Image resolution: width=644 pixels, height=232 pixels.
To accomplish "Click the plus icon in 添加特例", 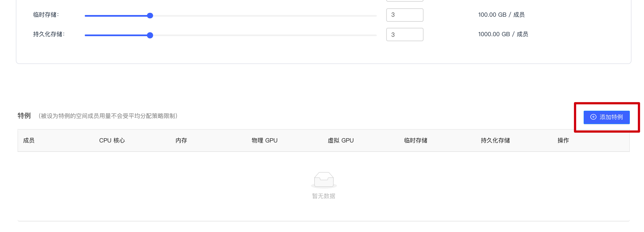I will (x=593, y=117).
